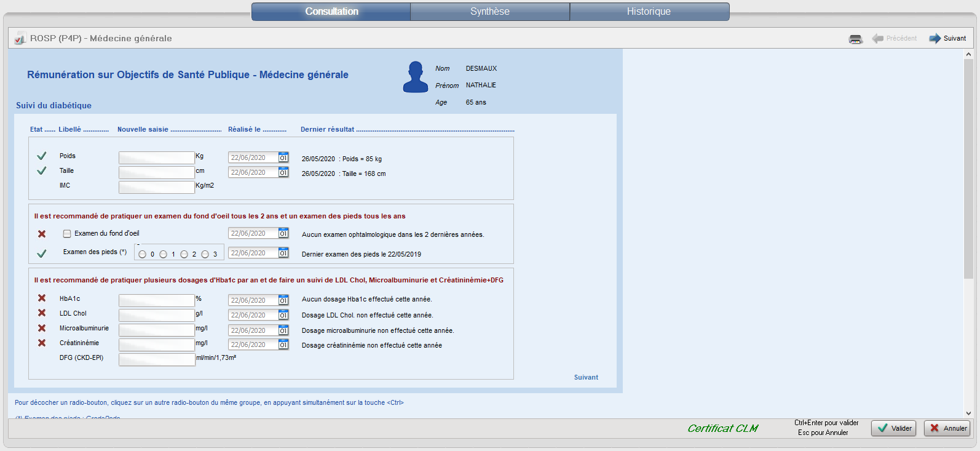Viewport: 980px width, 451px height.
Task: Switch to the Historique tab
Action: tap(649, 12)
